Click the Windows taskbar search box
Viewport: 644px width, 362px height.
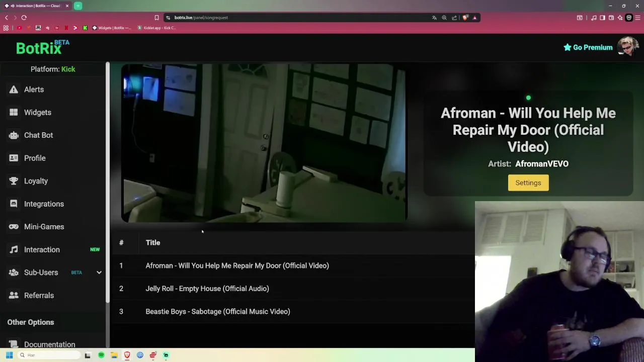(49, 355)
